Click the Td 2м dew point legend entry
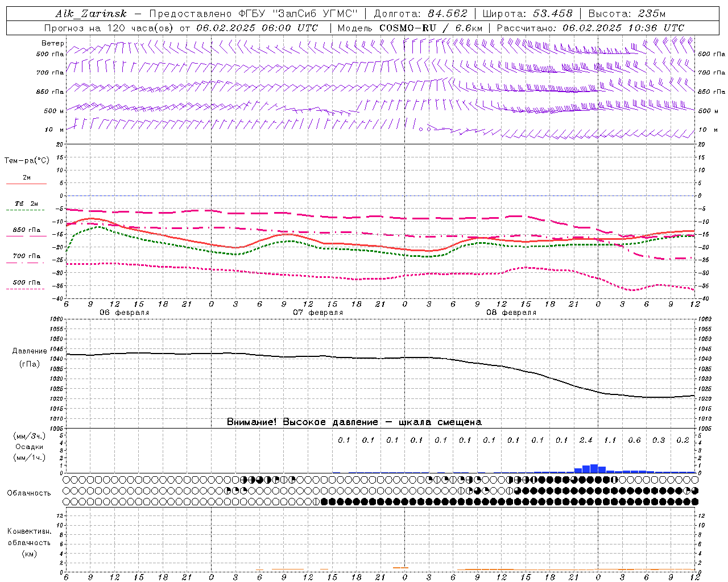The width and height of the screenshot is (728, 582). 27,203
